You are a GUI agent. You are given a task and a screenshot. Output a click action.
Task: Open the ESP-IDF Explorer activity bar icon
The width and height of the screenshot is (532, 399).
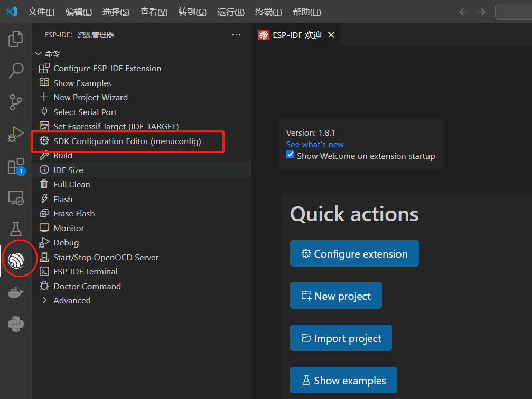pos(16,260)
